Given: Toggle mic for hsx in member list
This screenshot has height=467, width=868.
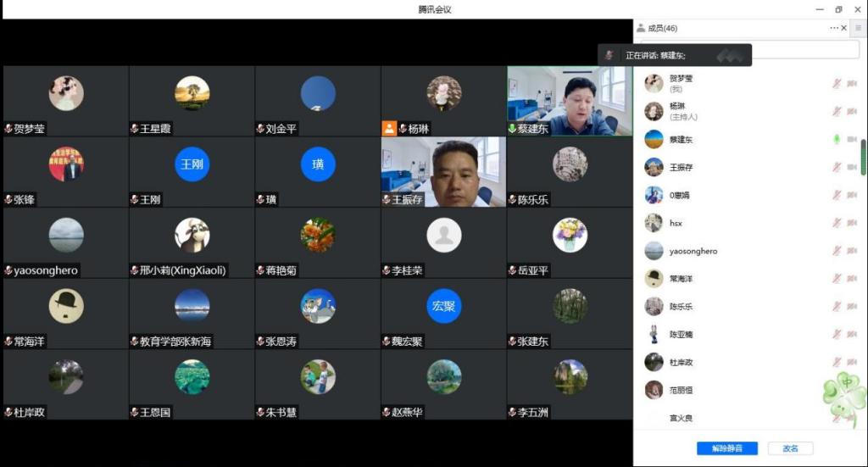Looking at the screenshot, I should [837, 223].
